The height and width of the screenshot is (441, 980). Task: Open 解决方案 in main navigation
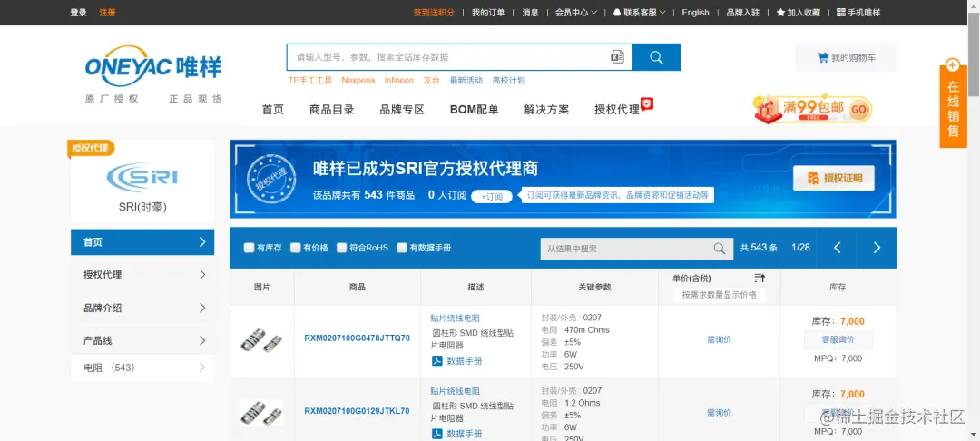coord(547,109)
